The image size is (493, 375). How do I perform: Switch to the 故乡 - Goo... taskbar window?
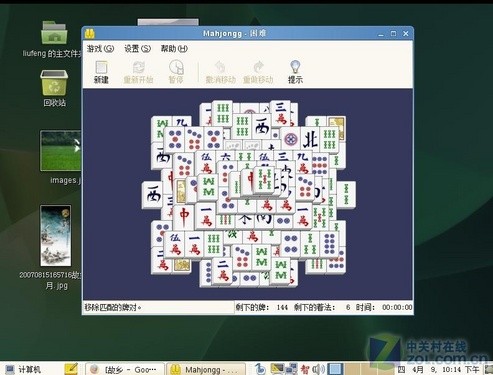pyautogui.click(x=125, y=369)
